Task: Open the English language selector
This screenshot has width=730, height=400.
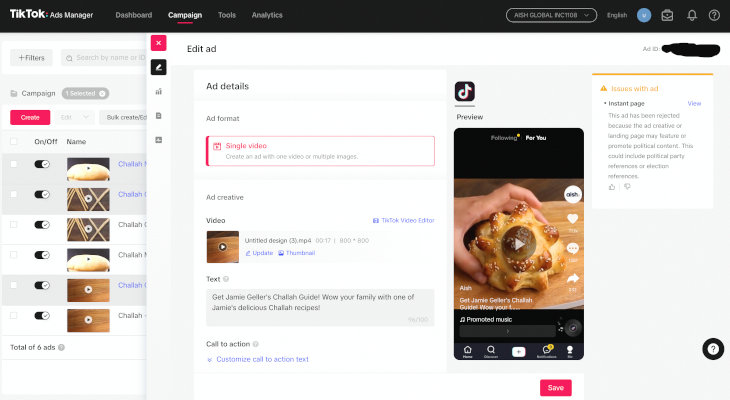Action: pyautogui.click(x=617, y=15)
